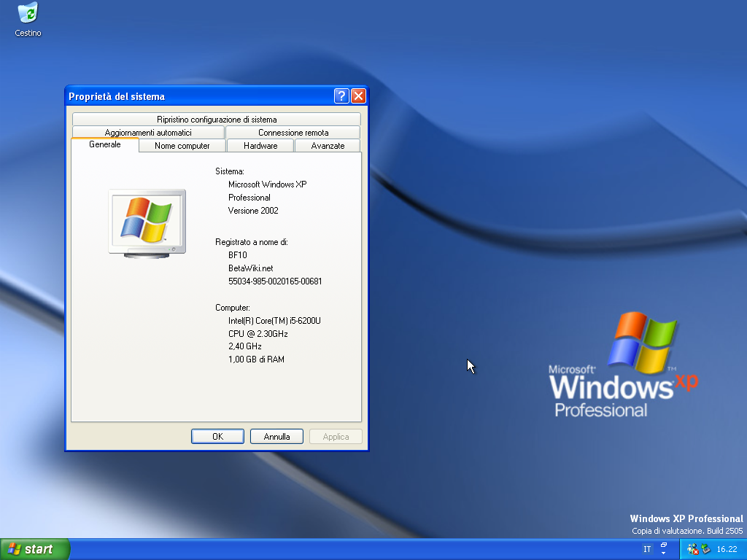Go to the Hardware tab

click(260, 146)
